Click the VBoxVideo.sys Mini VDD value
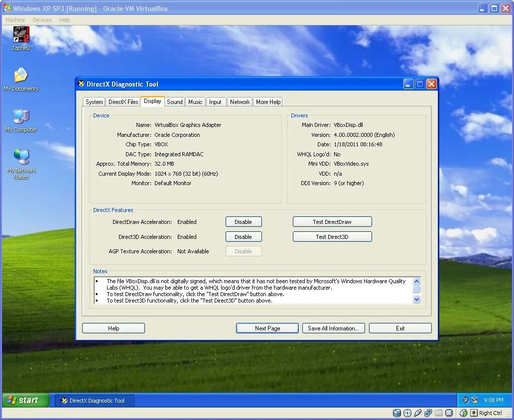This screenshot has width=514, height=420. pyautogui.click(x=351, y=164)
